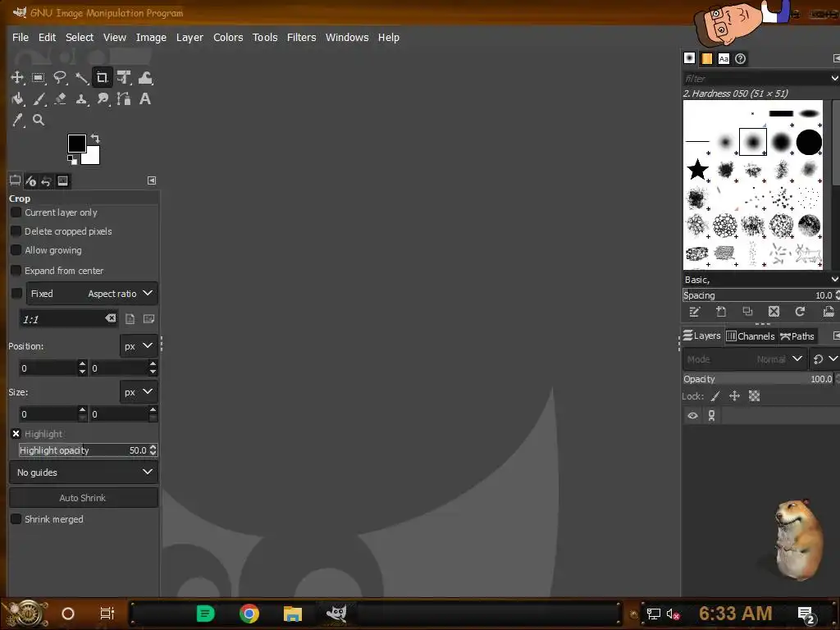Switch to the Channels tab
840x630 pixels.
[x=751, y=336]
